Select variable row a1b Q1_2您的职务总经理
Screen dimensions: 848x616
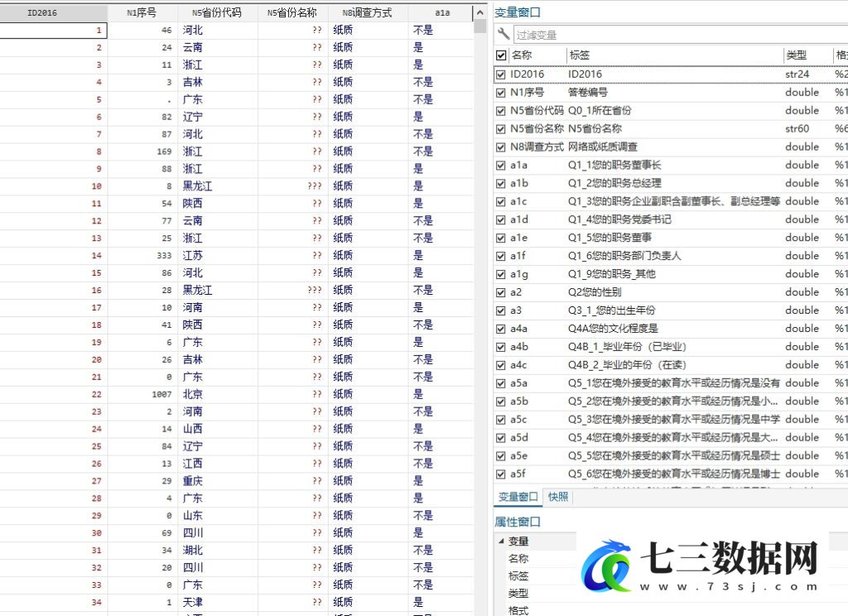(x=671, y=183)
